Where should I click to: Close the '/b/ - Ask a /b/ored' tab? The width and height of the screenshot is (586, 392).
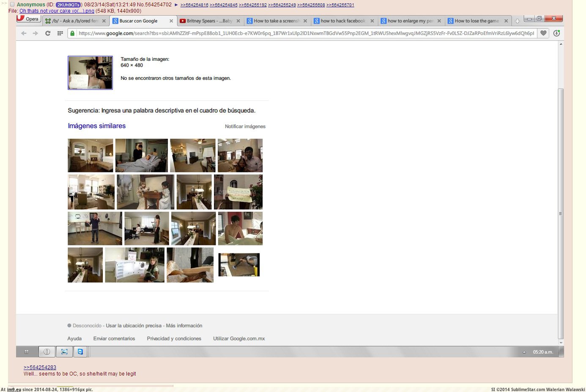click(104, 21)
